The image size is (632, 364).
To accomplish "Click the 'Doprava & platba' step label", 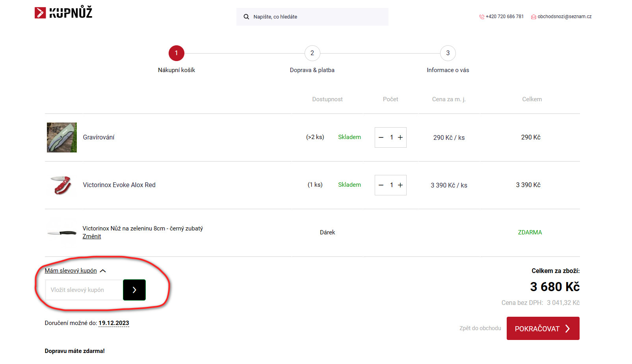I will 312,70.
